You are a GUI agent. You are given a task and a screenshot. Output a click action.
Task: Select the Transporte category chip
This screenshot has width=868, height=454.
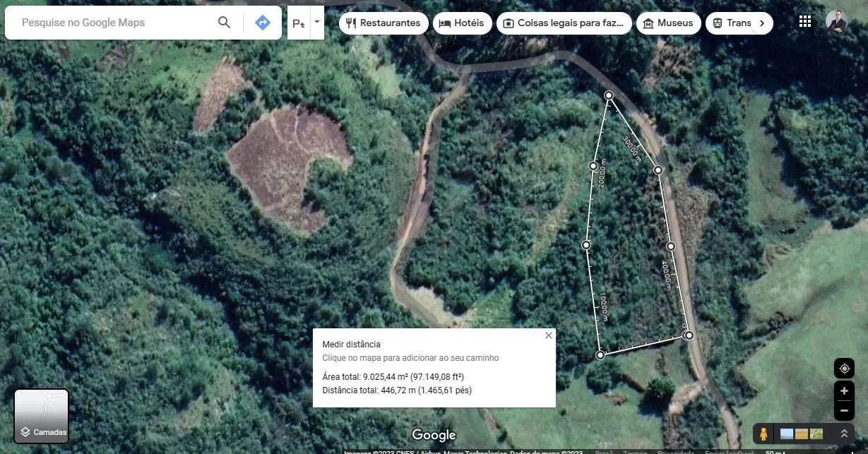pyautogui.click(x=729, y=23)
